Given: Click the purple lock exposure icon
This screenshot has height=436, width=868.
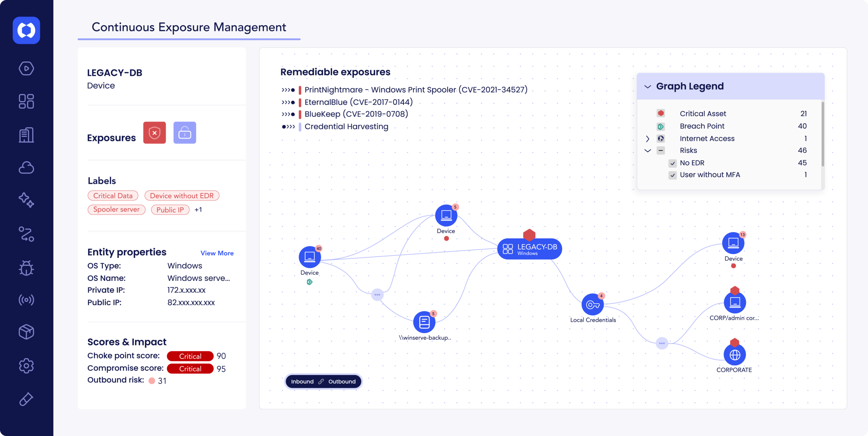Looking at the screenshot, I should point(184,133).
